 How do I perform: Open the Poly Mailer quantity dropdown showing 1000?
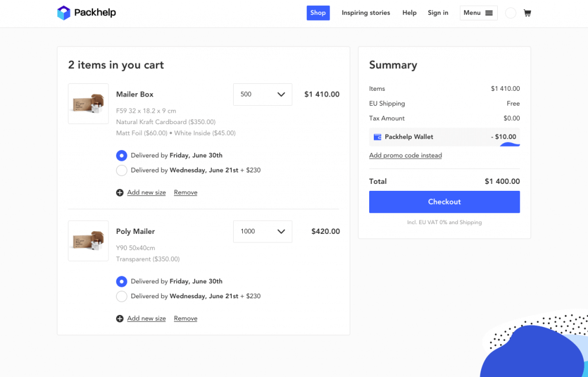point(262,231)
